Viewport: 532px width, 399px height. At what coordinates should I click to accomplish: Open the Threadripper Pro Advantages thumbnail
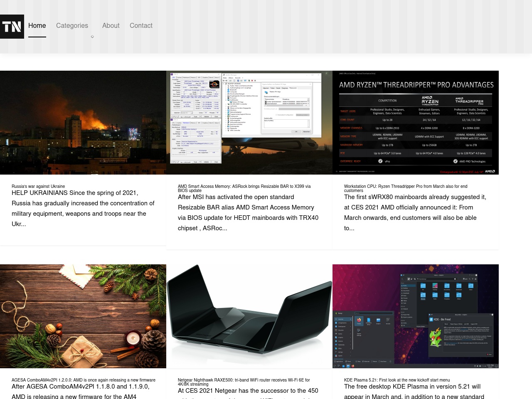click(x=416, y=123)
